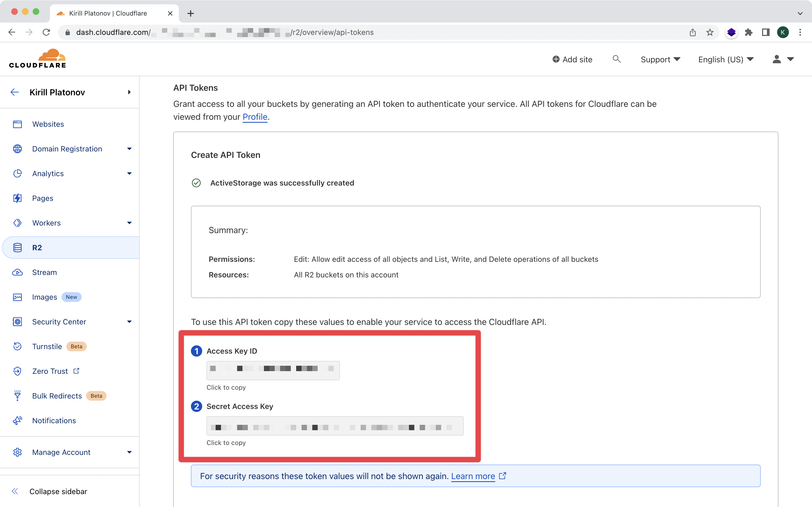
Task: Click the site lock icon in address bar
Action: click(x=67, y=32)
